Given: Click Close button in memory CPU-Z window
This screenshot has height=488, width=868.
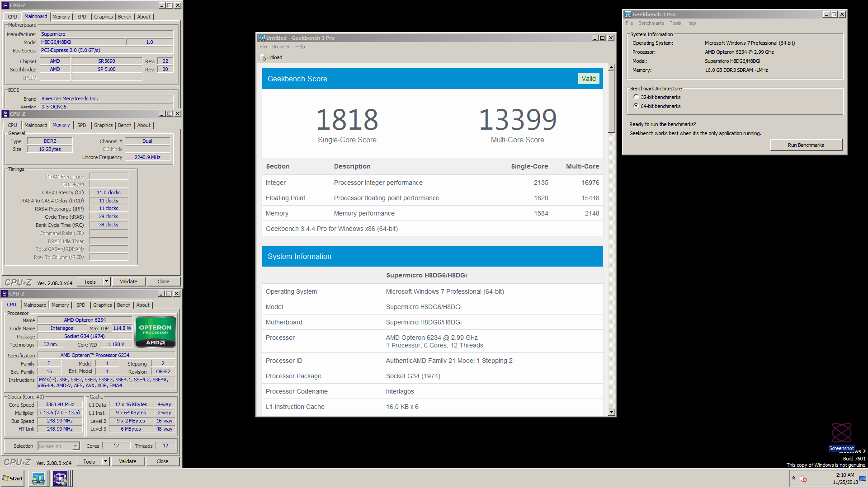Looking at the screenshot, I should click(x=163, y=282).
